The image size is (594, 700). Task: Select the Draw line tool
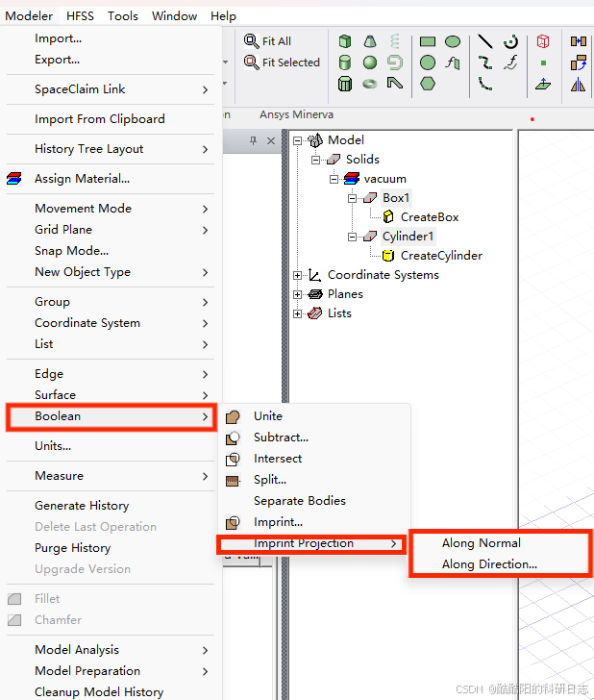485,41
